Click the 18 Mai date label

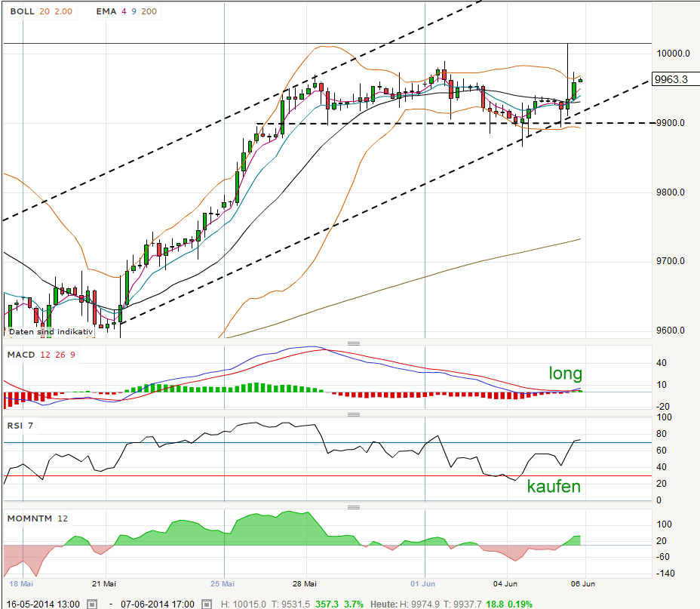coord(21,583)
